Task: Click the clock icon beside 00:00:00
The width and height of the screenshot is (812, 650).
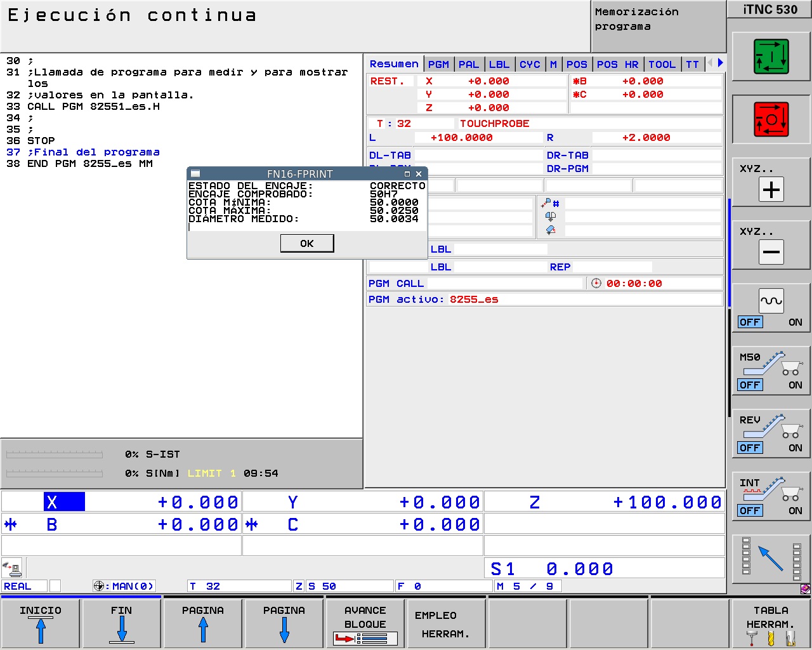Action: click(x=596, y=283)
